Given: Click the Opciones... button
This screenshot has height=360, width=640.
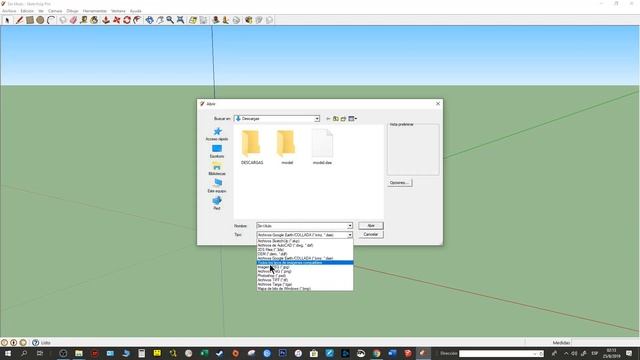Looking at the screenshot, I should [399, 183].
